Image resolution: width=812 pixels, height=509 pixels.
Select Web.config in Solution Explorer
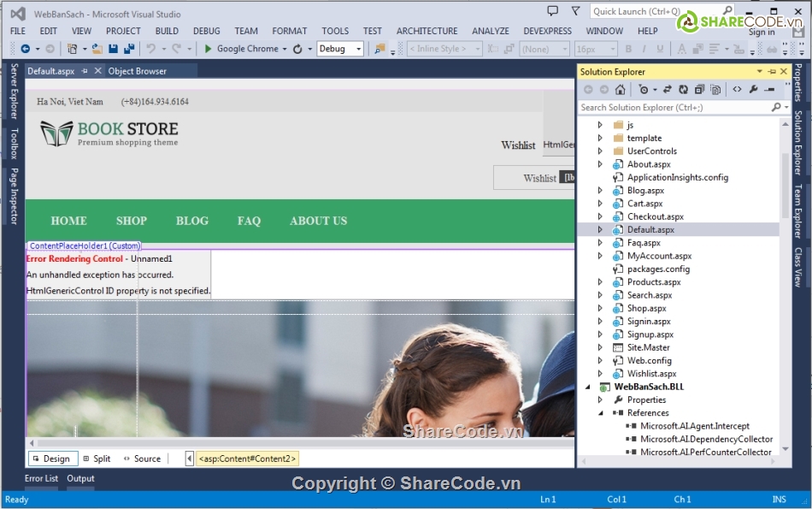tap(649, 361)
